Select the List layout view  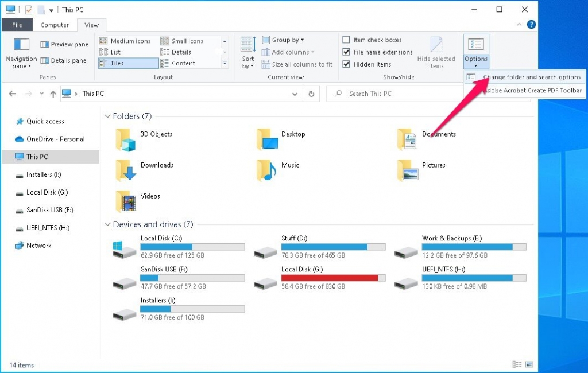pyautogui.click(x=115, y=52)
